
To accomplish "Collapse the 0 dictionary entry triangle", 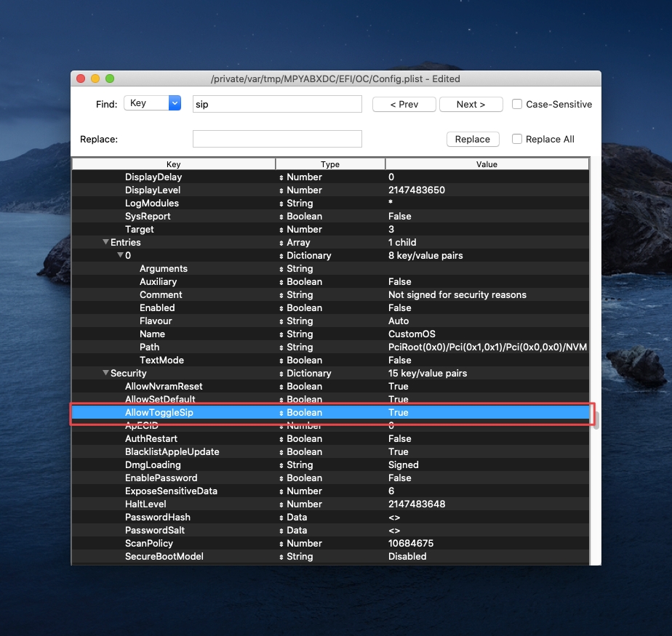I will tap(120, 256).
